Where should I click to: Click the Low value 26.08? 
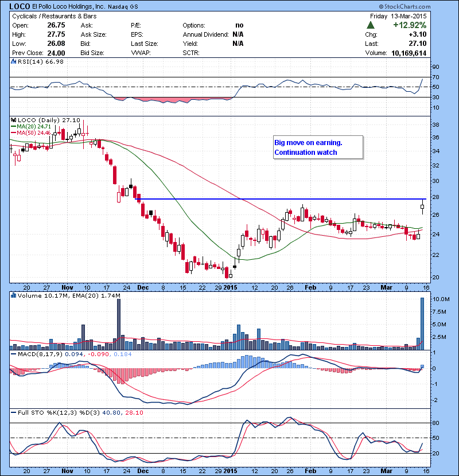[x=56, y=44]
